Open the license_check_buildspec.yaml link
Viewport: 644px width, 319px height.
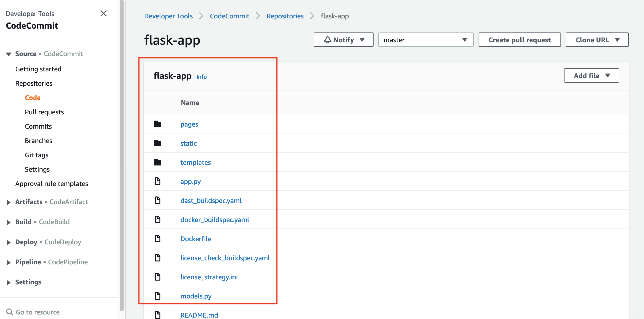[x=225, y=258]
